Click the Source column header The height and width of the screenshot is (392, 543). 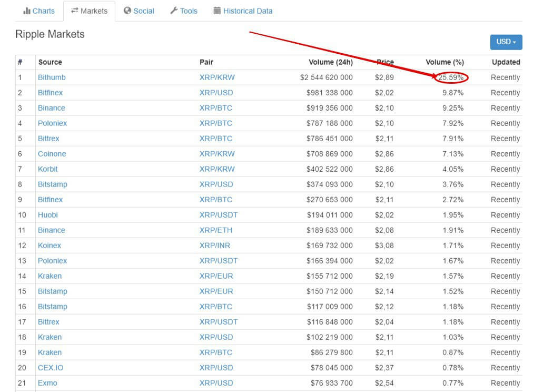50,62
